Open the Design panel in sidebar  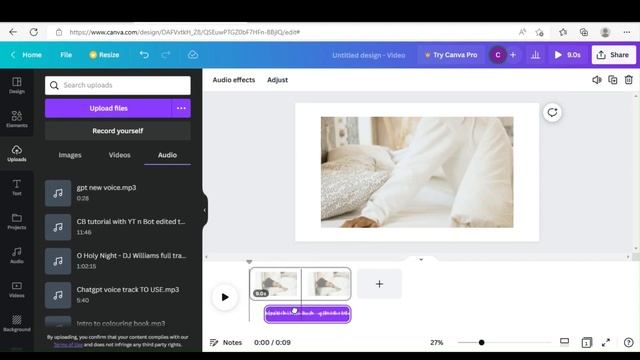point(17,85)
